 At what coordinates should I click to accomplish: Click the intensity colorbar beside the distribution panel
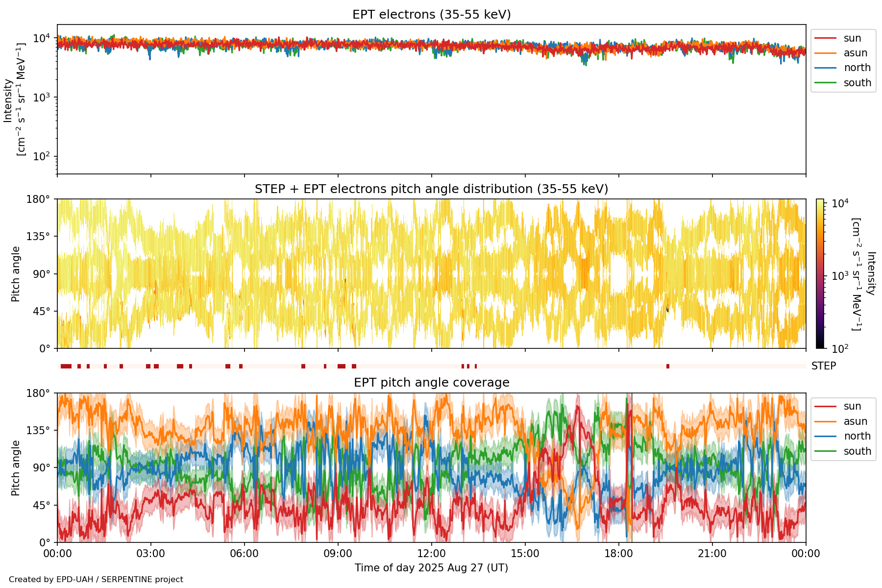coord(820,273)
